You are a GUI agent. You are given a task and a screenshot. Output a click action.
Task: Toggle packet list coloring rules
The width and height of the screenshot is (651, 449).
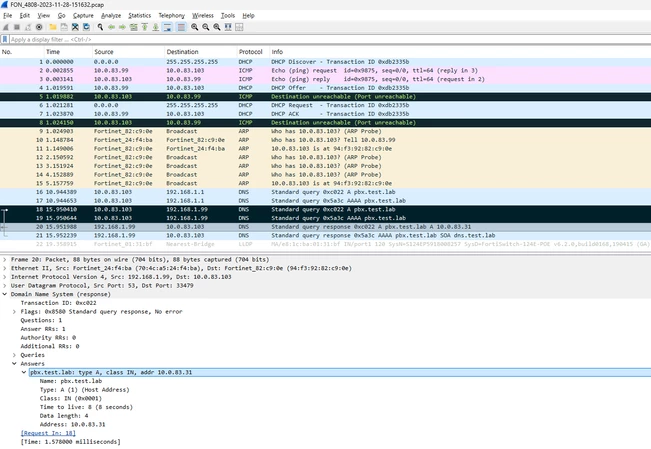tap(181, 27)
